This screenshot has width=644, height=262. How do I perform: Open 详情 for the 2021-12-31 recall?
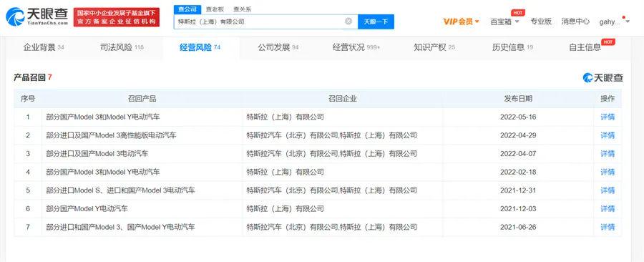608,190
